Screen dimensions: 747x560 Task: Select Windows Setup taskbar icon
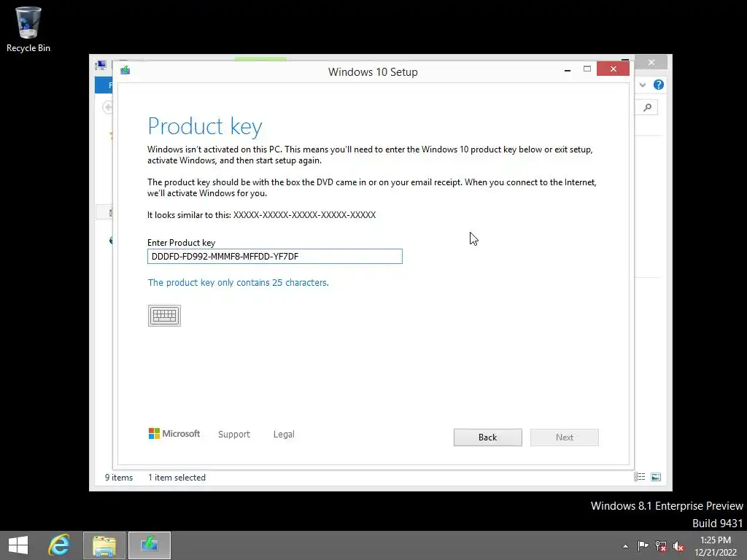[150, 545]
